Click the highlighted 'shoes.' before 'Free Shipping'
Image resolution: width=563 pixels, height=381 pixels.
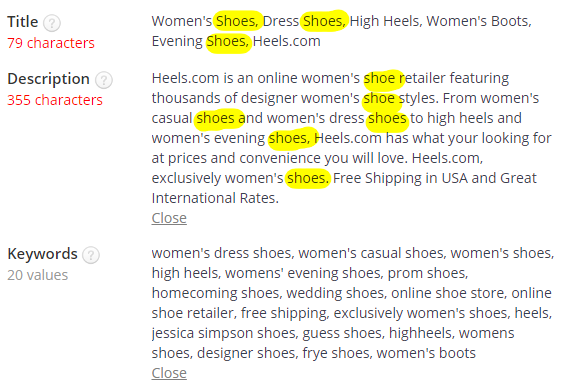point(308,178)
